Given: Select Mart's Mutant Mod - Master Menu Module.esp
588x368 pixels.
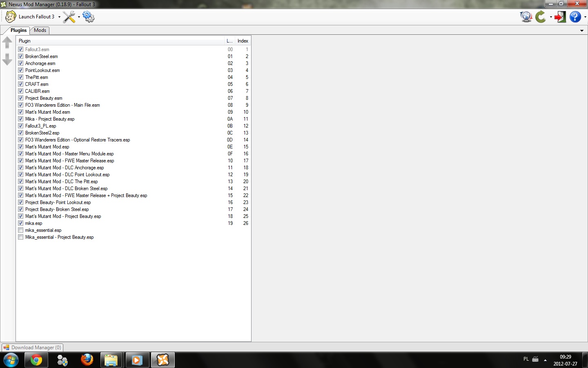Looking at the screenshot, I should click(133, 154).
